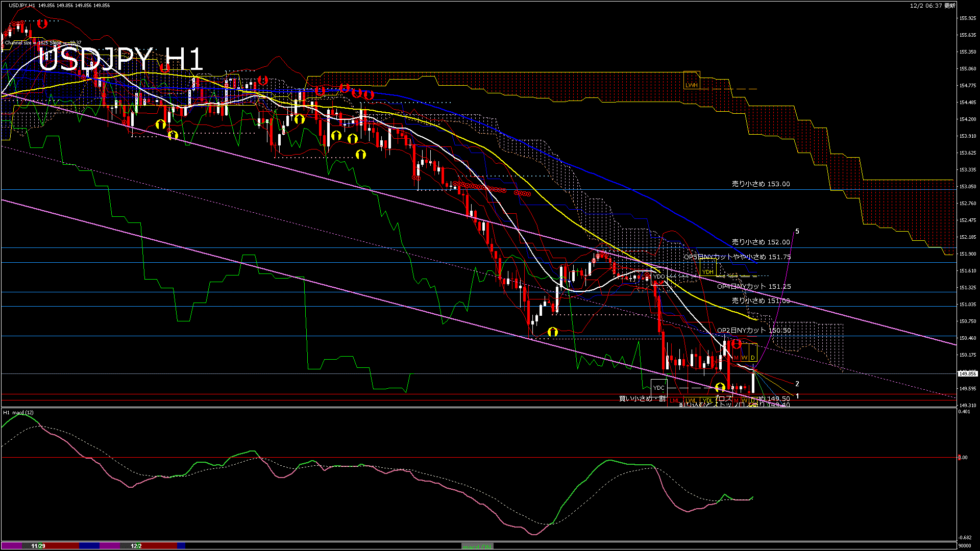980x551 pixels.
Task: Click the 更新 refresh label at top right
Action: tap(949, 6)
